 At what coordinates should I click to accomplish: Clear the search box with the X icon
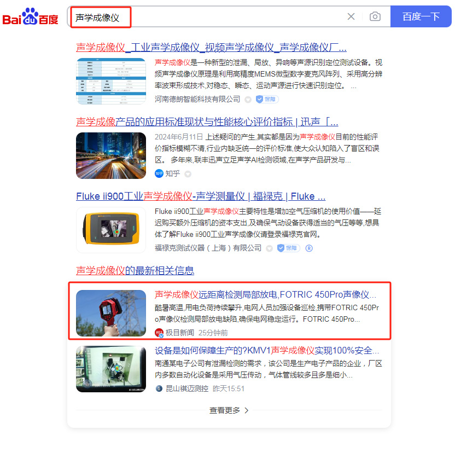[x=351, y=16]
